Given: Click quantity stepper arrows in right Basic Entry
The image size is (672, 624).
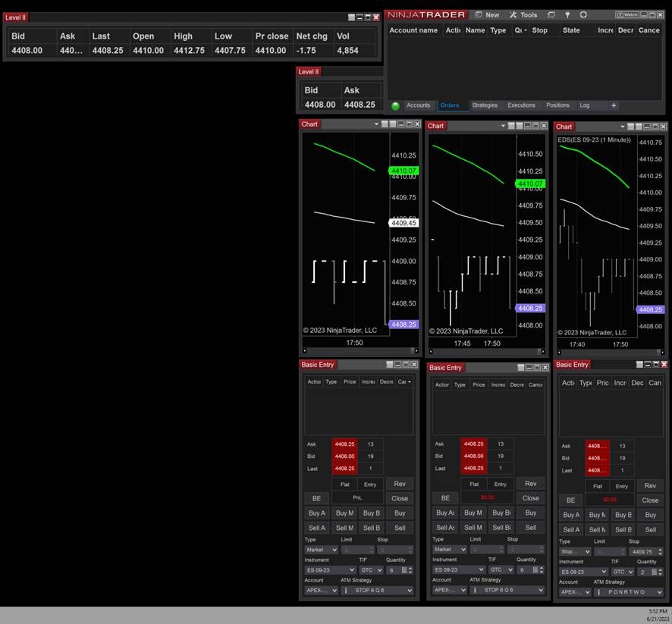Looking at the screenshot, I should click(661, 572).
